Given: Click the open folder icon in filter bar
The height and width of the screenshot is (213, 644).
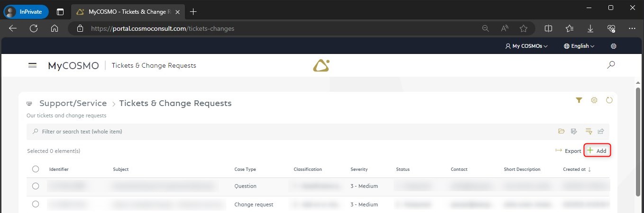Looking at the screenshot, I should (561, 132).
